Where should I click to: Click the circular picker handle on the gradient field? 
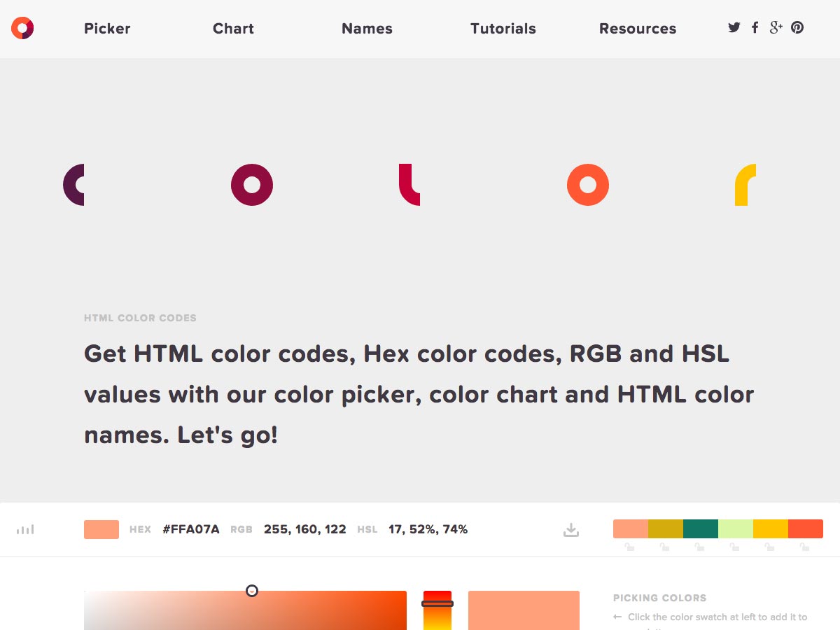click(x=252, y=591)
